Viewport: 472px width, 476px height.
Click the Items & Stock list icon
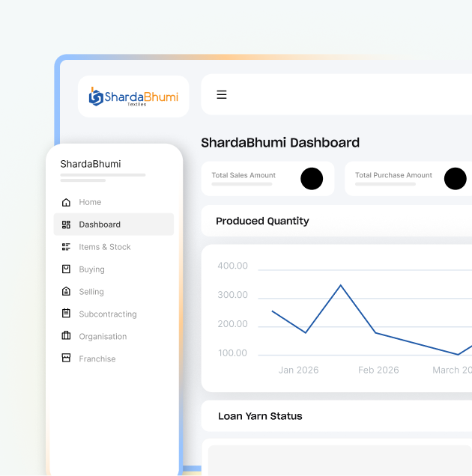(x=66, y=247)
